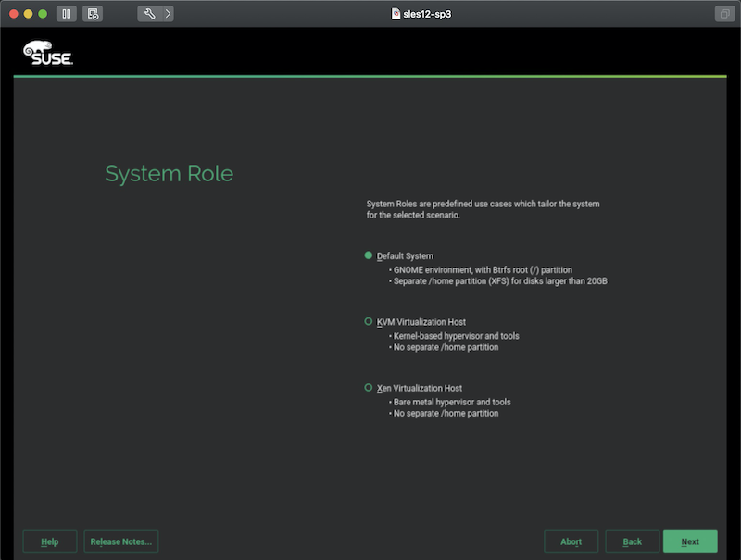Open the VM snapshots icon
The width and height of the screenshot is (741, 560).
[x=93, y=14]
